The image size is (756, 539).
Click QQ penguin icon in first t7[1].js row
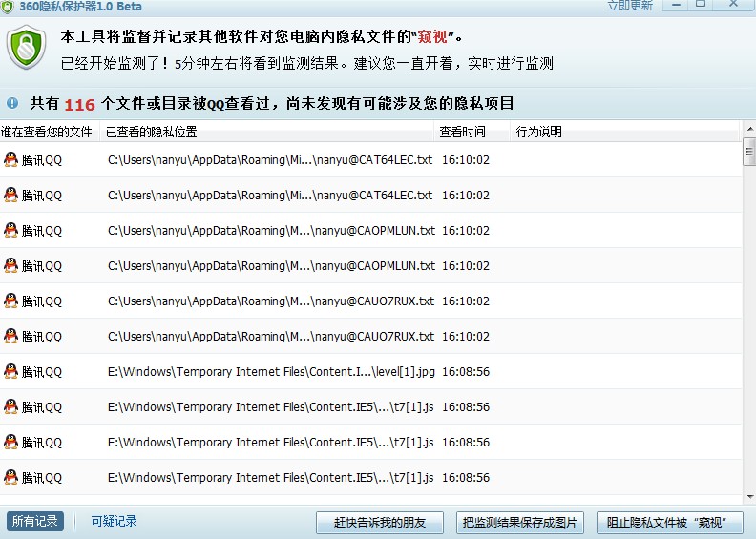click(x=10, y=406)
